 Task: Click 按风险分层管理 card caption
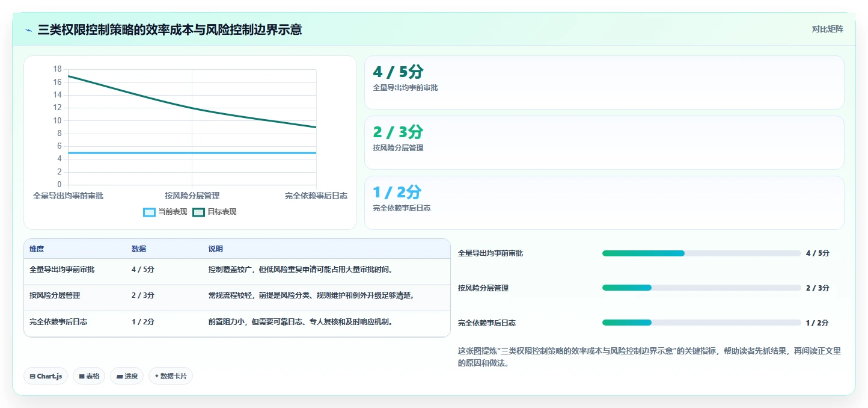click(x=398, y=148)
